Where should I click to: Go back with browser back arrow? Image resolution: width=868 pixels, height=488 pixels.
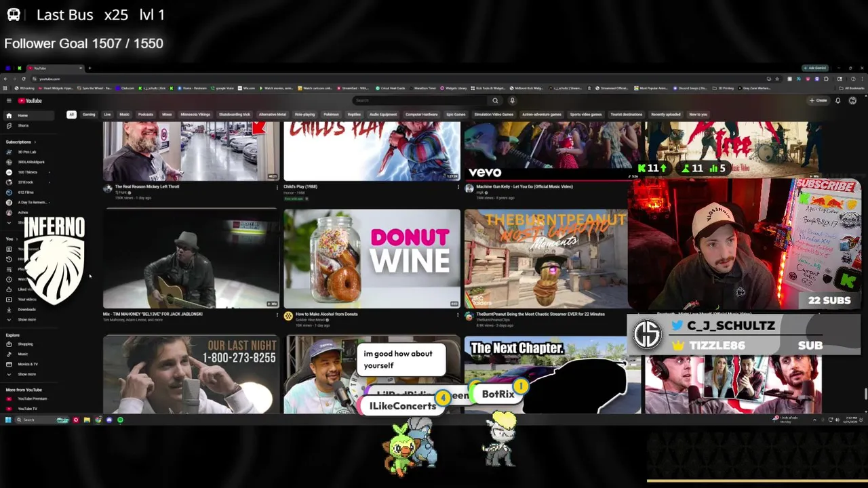(x=5, y=79)
